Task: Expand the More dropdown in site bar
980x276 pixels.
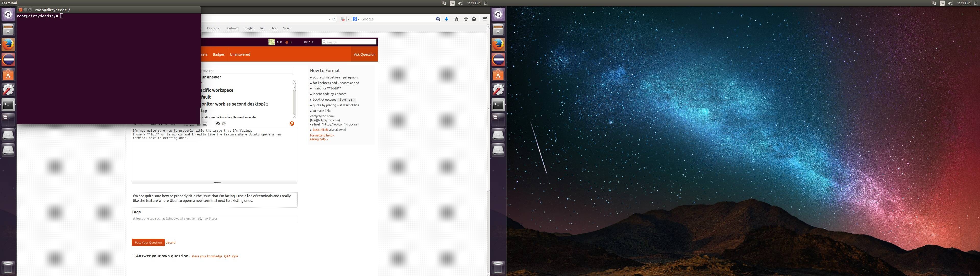Action: pos(287,28)
